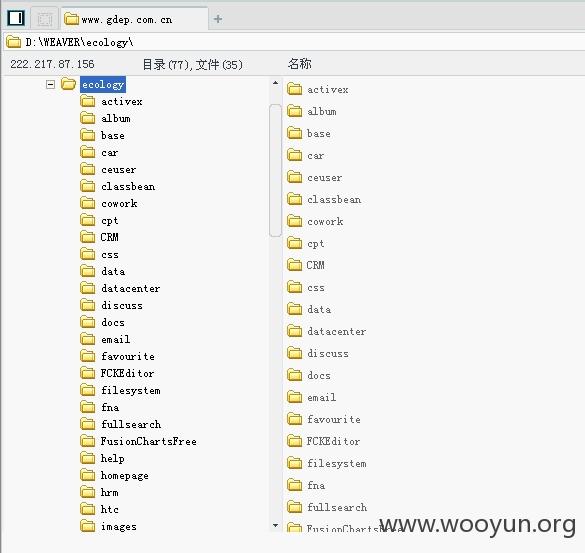Select email in the folder tree
585x553 pixels.
(x=116, y=339)
